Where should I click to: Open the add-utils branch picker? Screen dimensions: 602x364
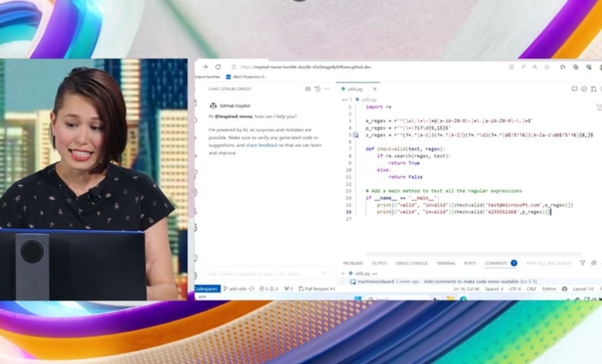[235, 289]
